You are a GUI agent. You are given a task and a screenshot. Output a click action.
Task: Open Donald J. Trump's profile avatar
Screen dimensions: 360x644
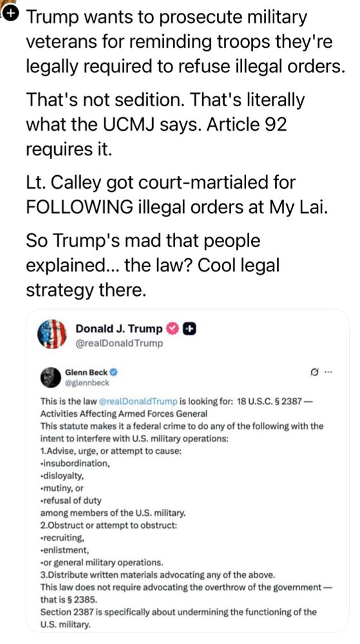click(x=52, y=334)
